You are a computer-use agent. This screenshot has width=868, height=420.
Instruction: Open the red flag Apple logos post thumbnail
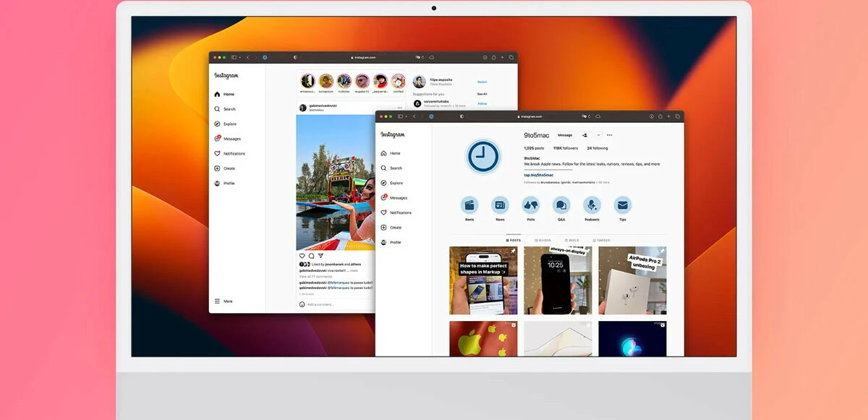(483, 339)
